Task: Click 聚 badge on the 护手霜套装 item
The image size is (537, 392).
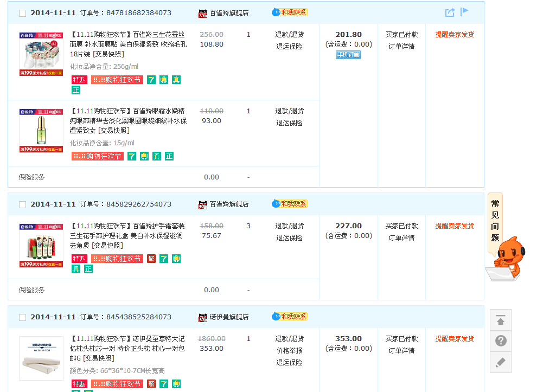Action: [151, 259]
